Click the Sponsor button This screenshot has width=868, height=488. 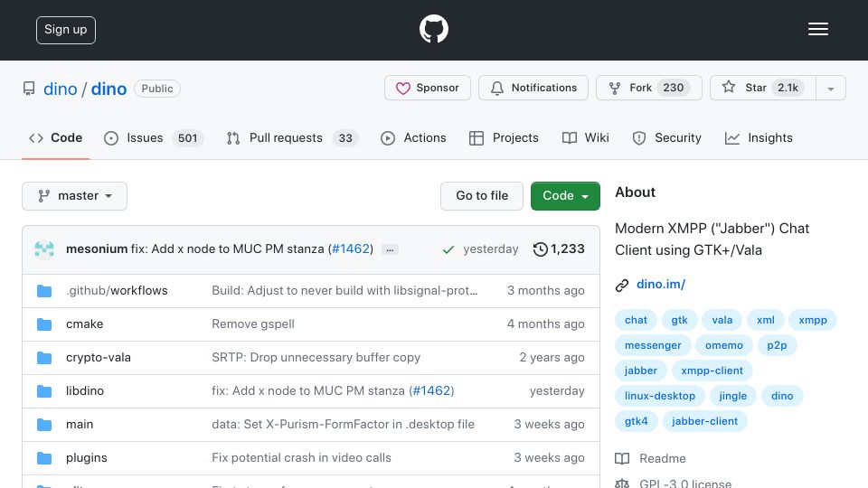point(428,88)
